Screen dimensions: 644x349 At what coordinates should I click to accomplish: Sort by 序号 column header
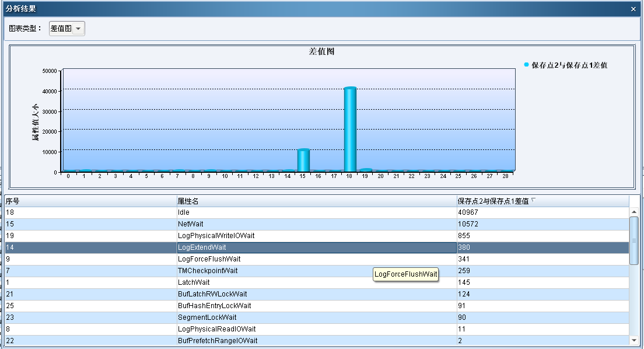[90, 201]
